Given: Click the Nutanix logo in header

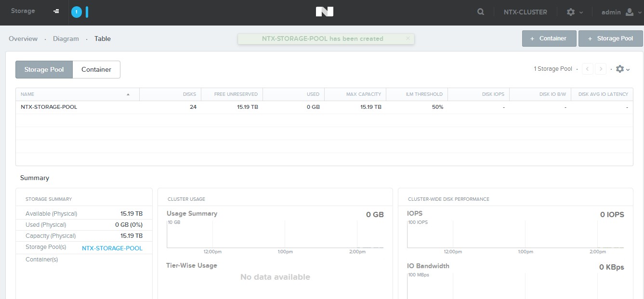Looking at the screenshot, I should (324, 12).
